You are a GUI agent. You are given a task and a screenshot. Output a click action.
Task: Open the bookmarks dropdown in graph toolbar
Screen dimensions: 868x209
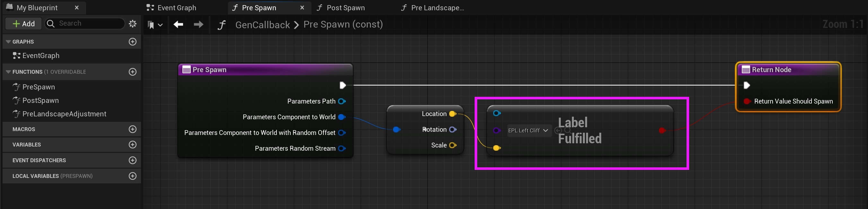pos(155,25)
